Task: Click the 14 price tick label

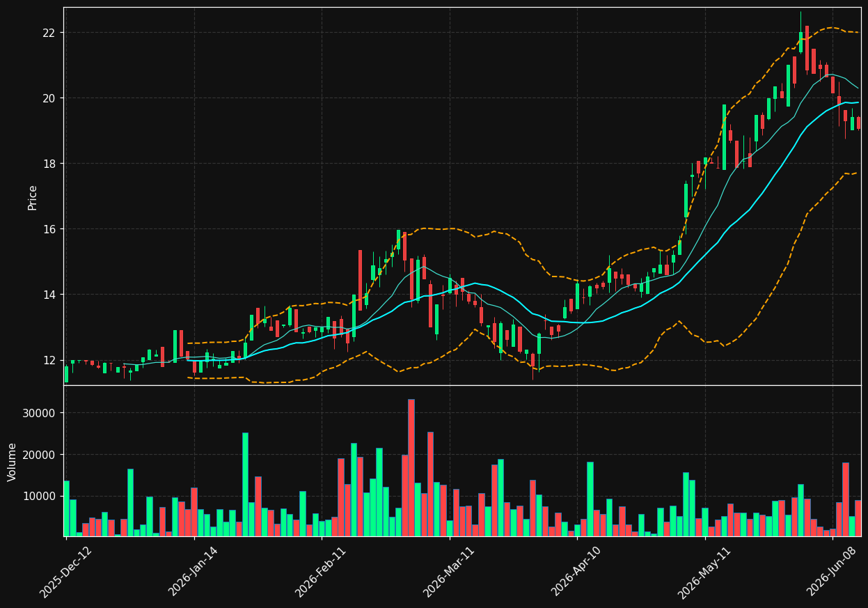Action: (x=49, y=295)
